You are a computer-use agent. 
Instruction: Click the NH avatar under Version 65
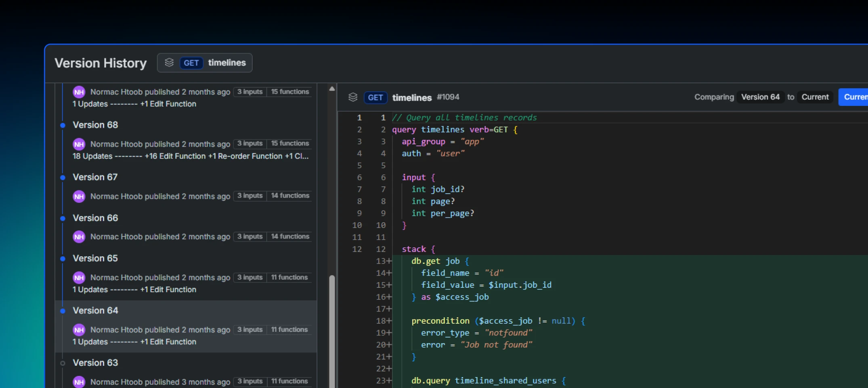pyautogui.click(x=79, y=278)
